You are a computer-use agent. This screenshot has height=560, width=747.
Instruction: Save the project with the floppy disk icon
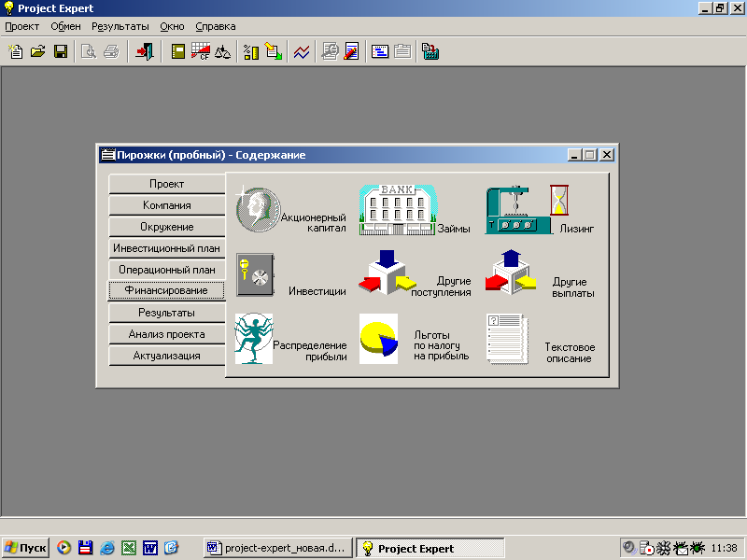tap(61, 51)
